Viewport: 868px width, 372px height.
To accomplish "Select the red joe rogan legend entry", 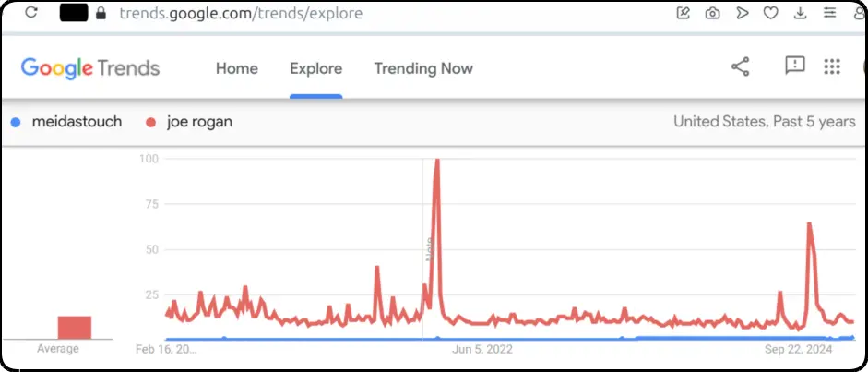I will (x=189, y=123).
